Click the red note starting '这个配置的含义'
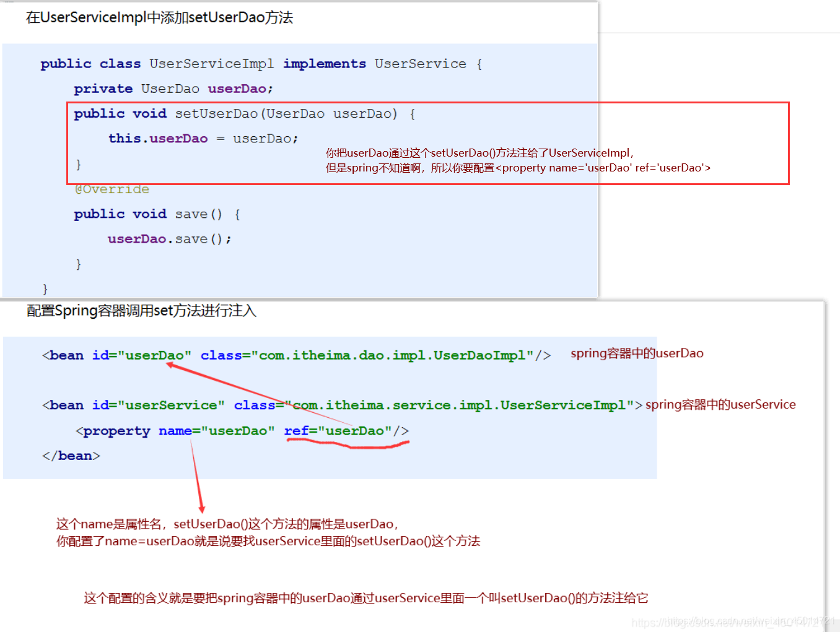This screenshot has height=632, width=840. (366, 598)
